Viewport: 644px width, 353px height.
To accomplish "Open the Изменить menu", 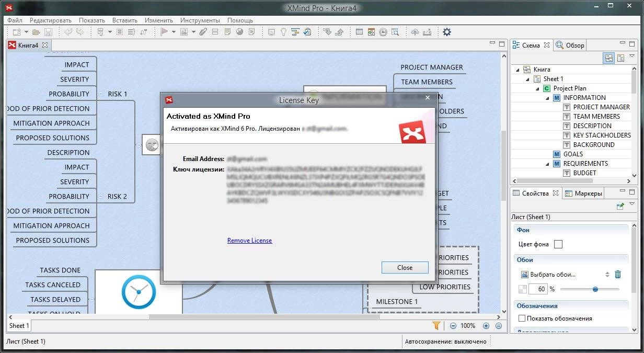I will click(159, 20).
